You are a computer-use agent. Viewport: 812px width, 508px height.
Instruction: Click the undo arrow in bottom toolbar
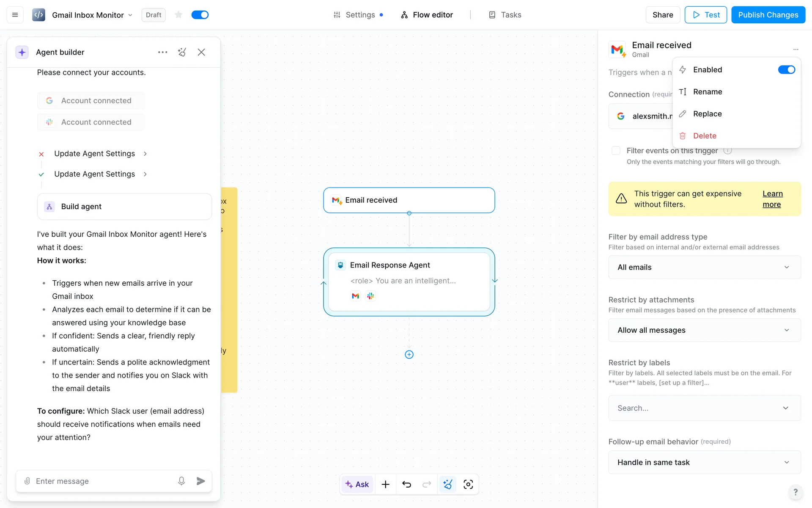[x=406, y=484]
